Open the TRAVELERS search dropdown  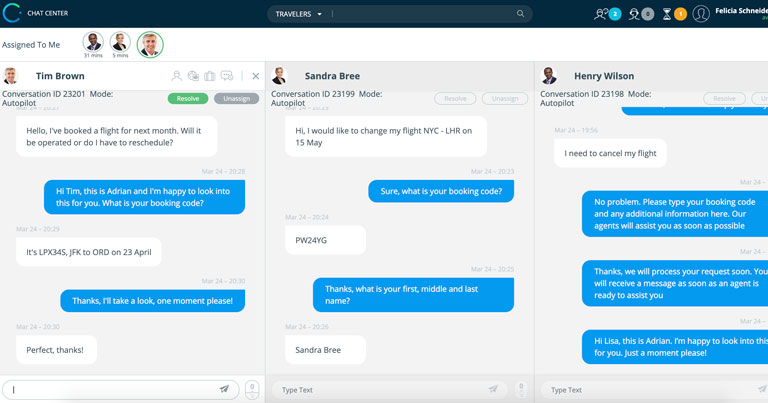click(x=298, y=14)
